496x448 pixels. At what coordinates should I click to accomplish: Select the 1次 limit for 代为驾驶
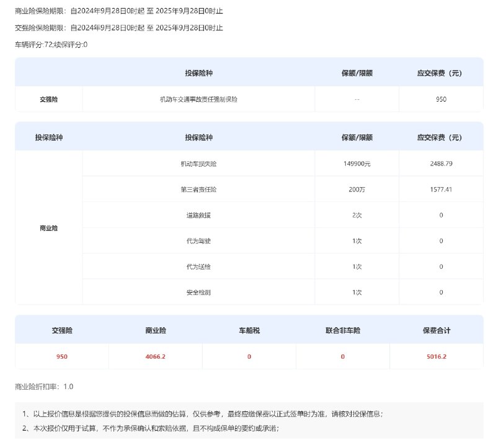click(357, 241)
